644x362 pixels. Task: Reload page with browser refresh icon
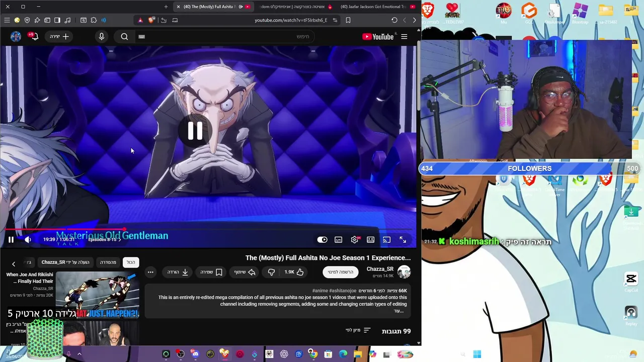394,20
